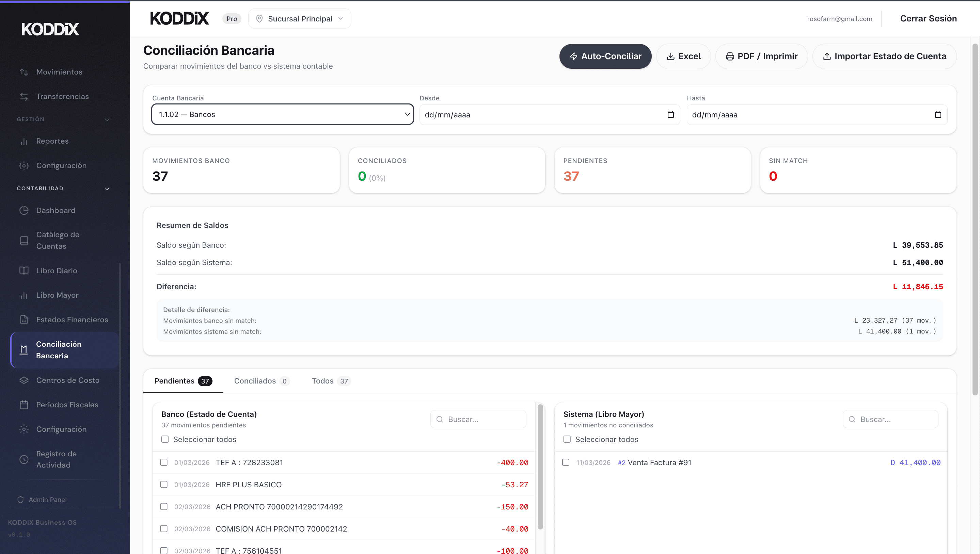Viewport: 980px width, 554px height.
Task: Expand the Sucursal Principal branch selector
Action: point(300,19)
